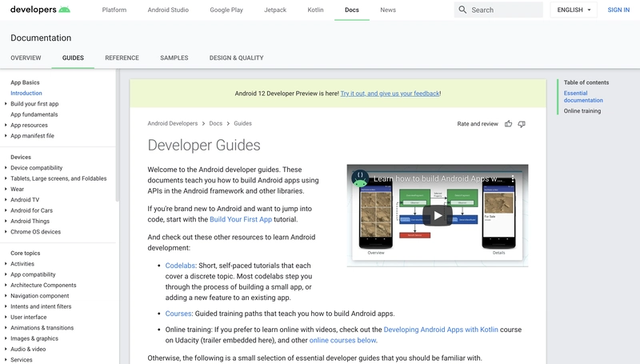This screenshot has height=364, width=640.
Task: Open the Android 12 preview feedback link
Action: (390, 94)
